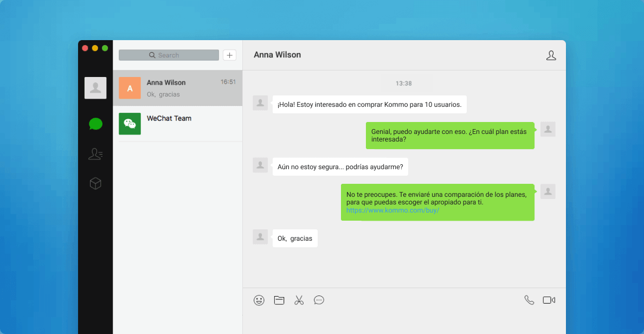Click my profile avatar in sidebar
The image size is (644, 334).
[95, 88]
